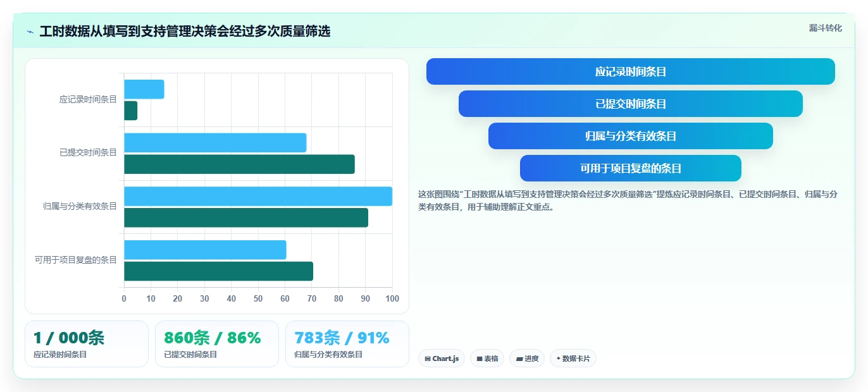The width and height of the screenshot is (868, 392).
Task: Click the 漏斗转化 tag in the header
Action: [825, 28]
